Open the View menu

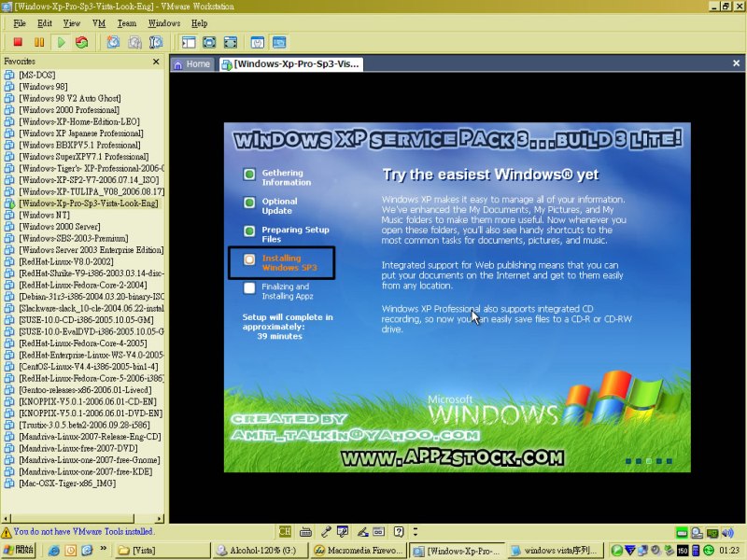72,23
